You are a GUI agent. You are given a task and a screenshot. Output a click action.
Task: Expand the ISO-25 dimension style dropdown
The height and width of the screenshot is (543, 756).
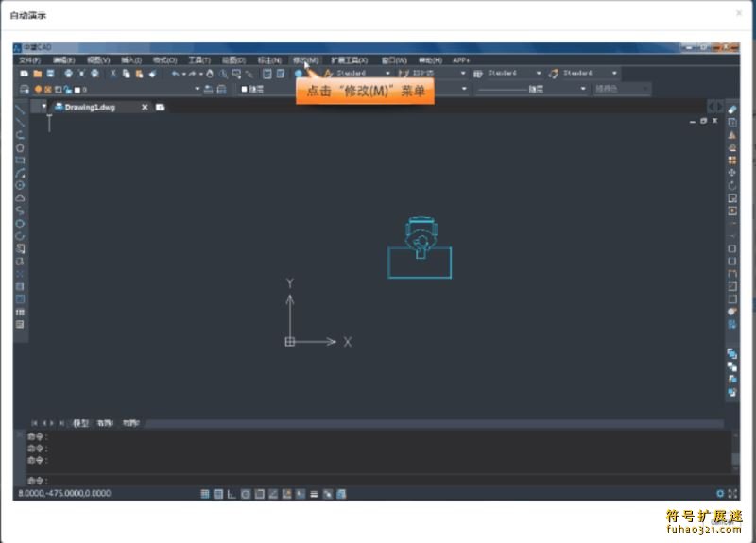pyautogui.click(x=463, y=74)
